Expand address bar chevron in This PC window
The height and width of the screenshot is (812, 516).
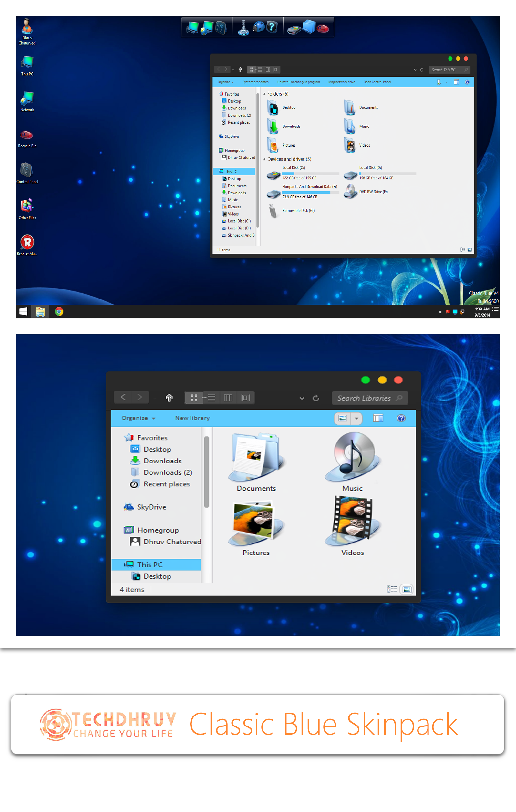coord(415,70)
